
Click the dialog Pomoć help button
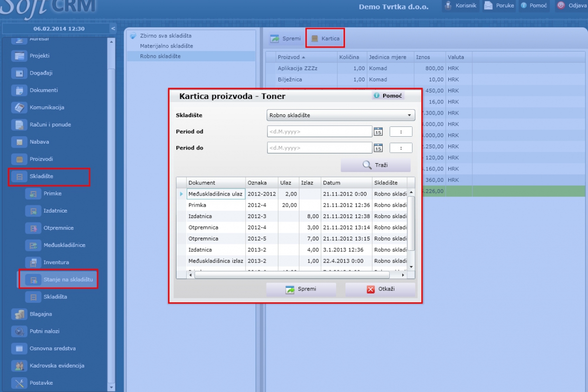[388, 96]
